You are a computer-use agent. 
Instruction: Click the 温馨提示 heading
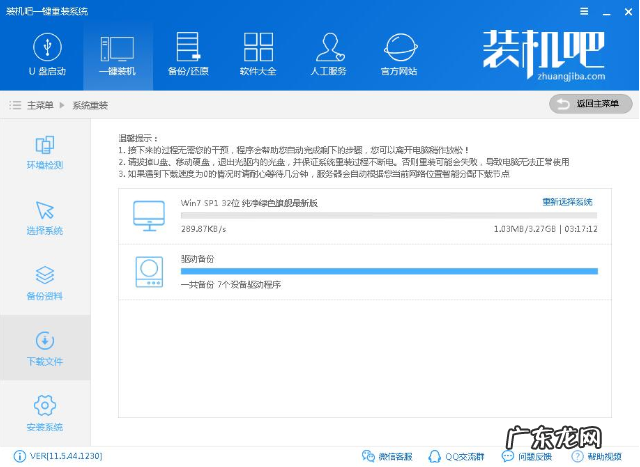tap(138, 138)
